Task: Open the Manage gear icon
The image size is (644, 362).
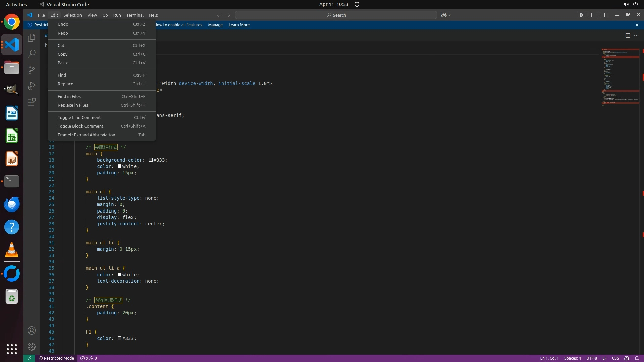Action: tap(32, 346)
